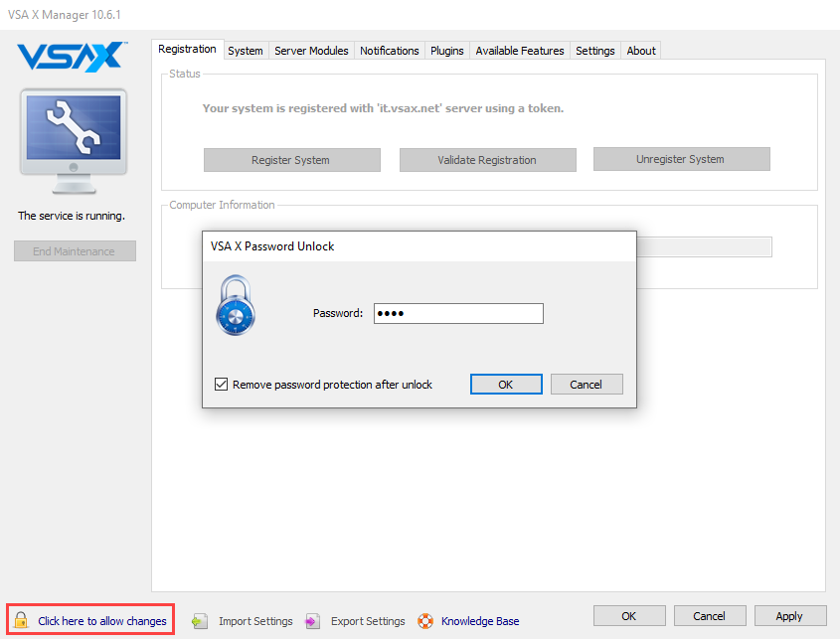Viewport: 840px width, 639px height.
Task: Click the Export Settings label
Action: [368, 621]
